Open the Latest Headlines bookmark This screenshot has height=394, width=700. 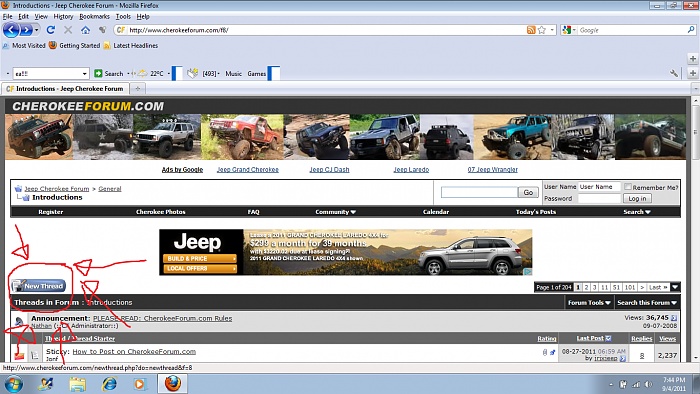pyautogui.click(x=131, y=46)
